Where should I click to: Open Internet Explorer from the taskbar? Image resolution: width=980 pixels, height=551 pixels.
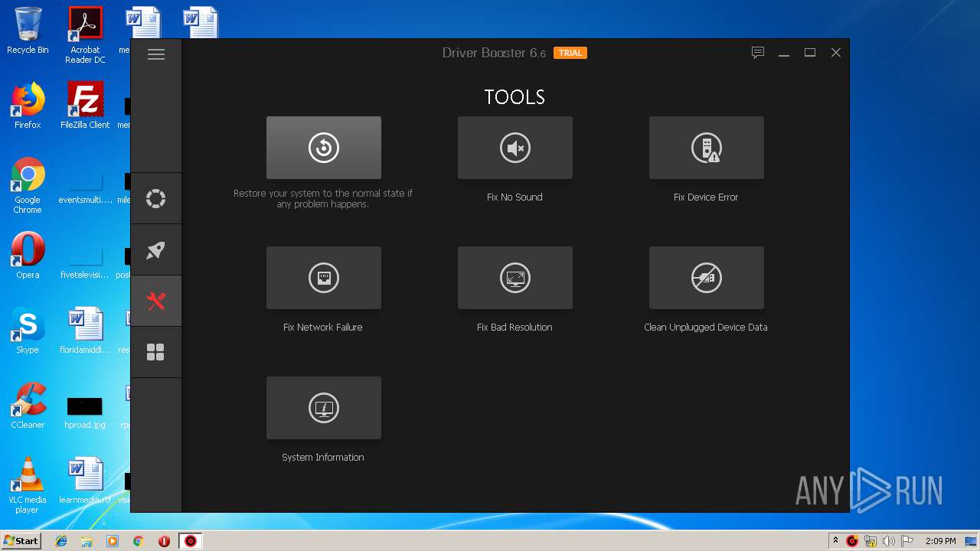coord(61,541)
